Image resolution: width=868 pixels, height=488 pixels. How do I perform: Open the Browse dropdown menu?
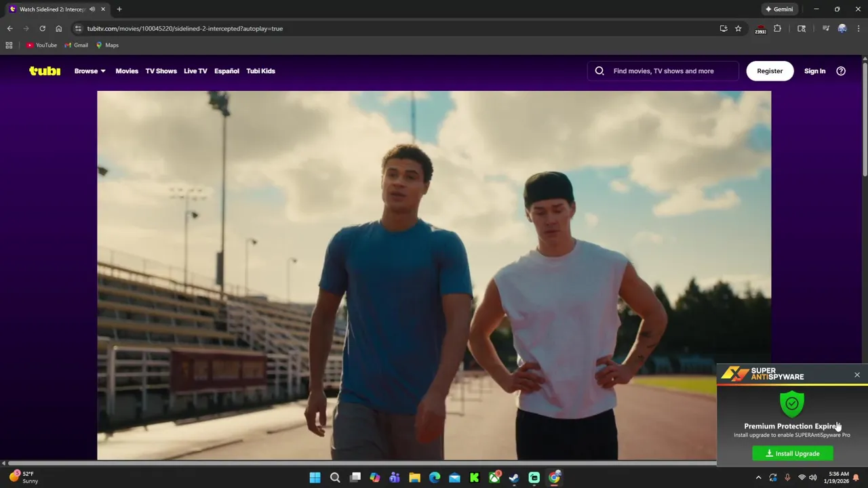point(90,70)
